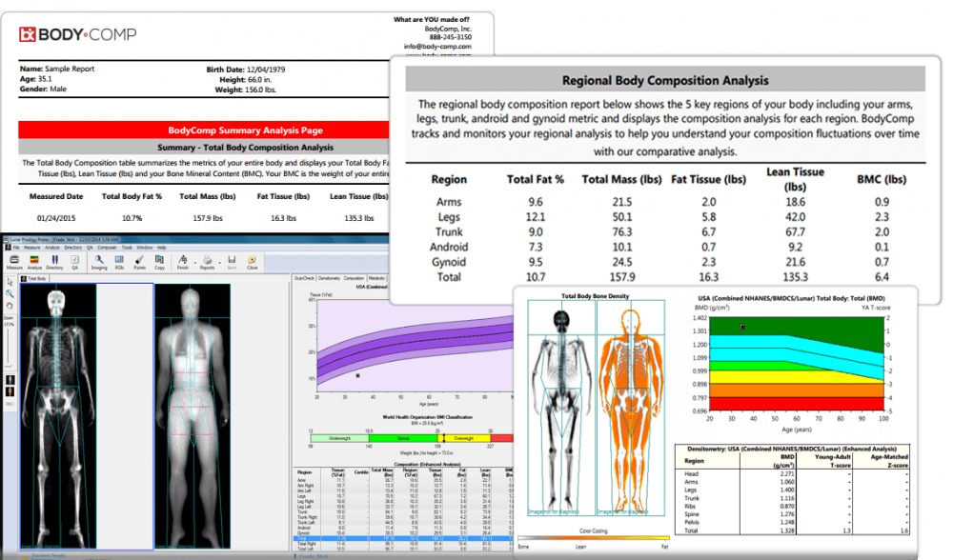Switch to the Composition tab

tap(354, 278)
